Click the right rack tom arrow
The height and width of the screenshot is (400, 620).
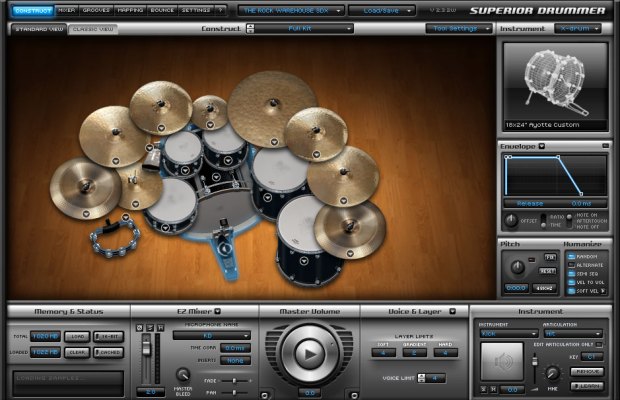point(228,160)
